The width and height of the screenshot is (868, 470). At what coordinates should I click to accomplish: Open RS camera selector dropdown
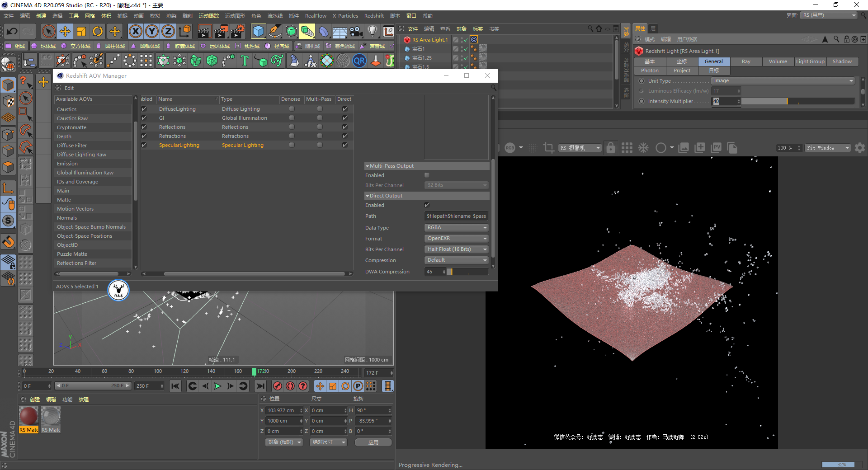580,148
